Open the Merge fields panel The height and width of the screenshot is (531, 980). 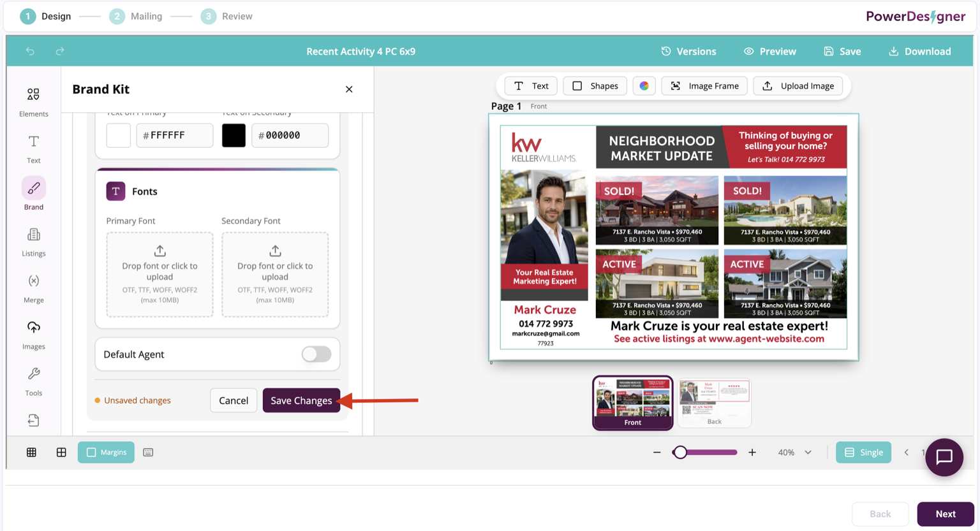(x=33, y=288)
